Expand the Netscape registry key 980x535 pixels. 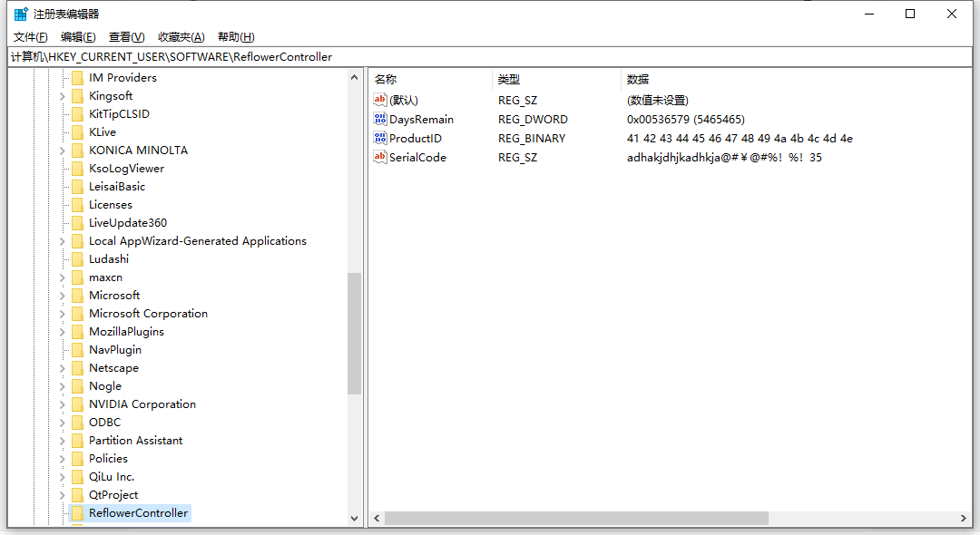pyautogui.click(x=62, y=367)
